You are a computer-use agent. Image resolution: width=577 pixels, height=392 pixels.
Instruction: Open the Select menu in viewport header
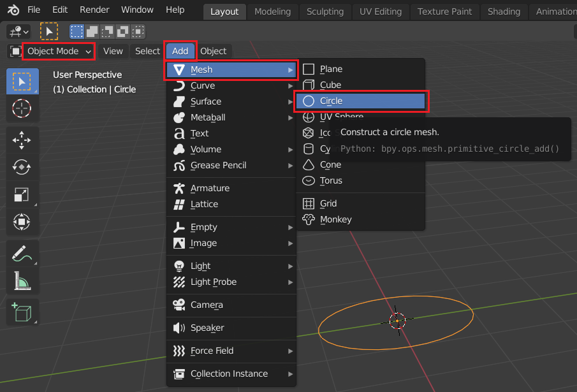[147, 51]
